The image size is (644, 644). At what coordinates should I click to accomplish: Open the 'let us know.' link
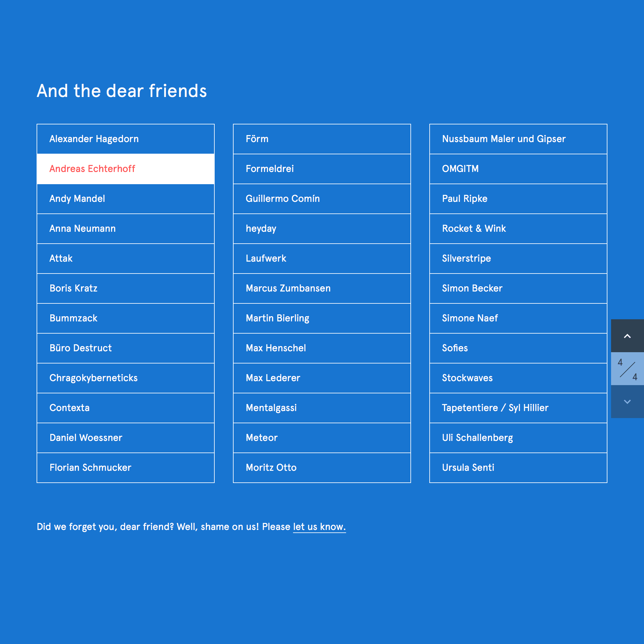click(319, 527)
